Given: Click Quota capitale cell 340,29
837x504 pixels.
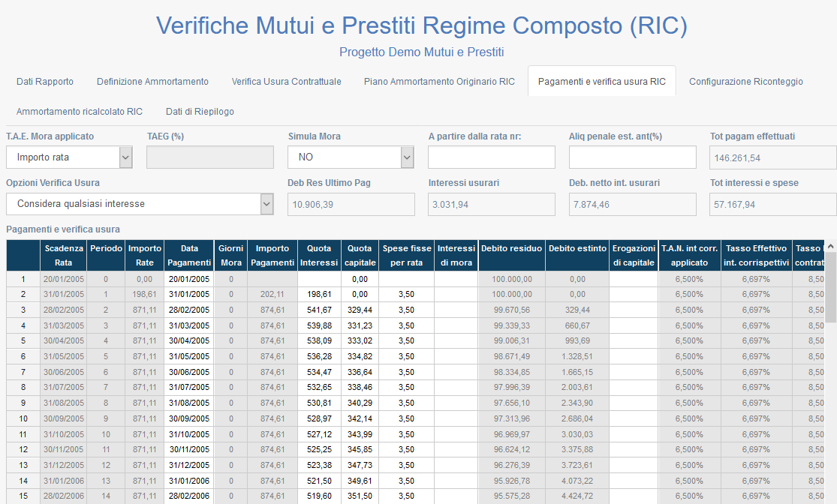Looking at the screenshot, I should (x=360, y=403).
